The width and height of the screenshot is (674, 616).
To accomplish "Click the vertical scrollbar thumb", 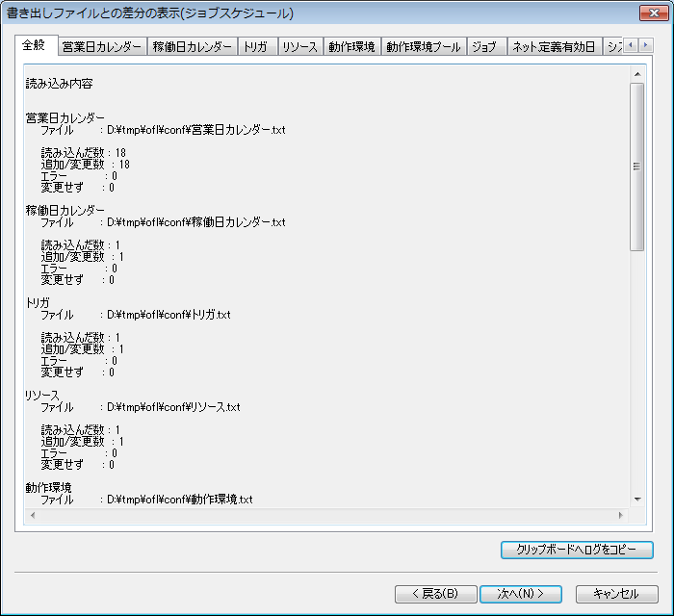I will click(637, 167).
